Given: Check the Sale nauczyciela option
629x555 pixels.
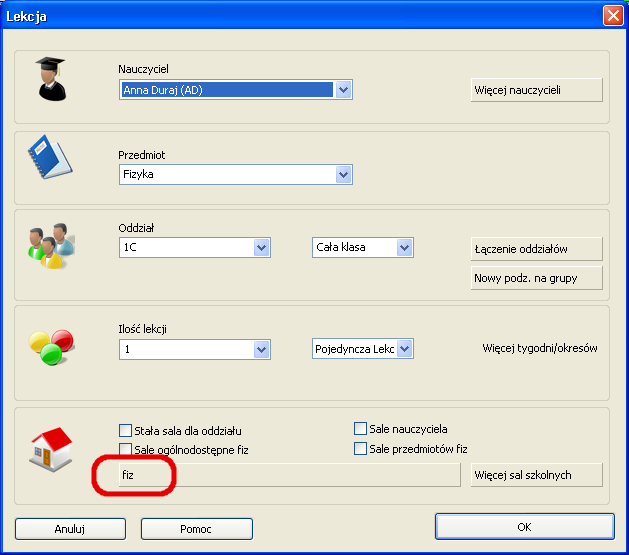Looking at the screenshot, I should 360,429.
